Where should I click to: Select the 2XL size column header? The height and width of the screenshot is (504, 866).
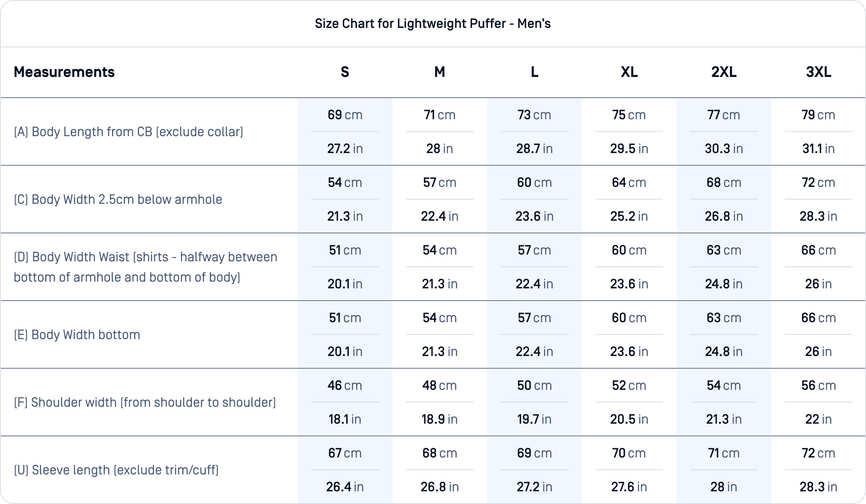coord(724,72)
